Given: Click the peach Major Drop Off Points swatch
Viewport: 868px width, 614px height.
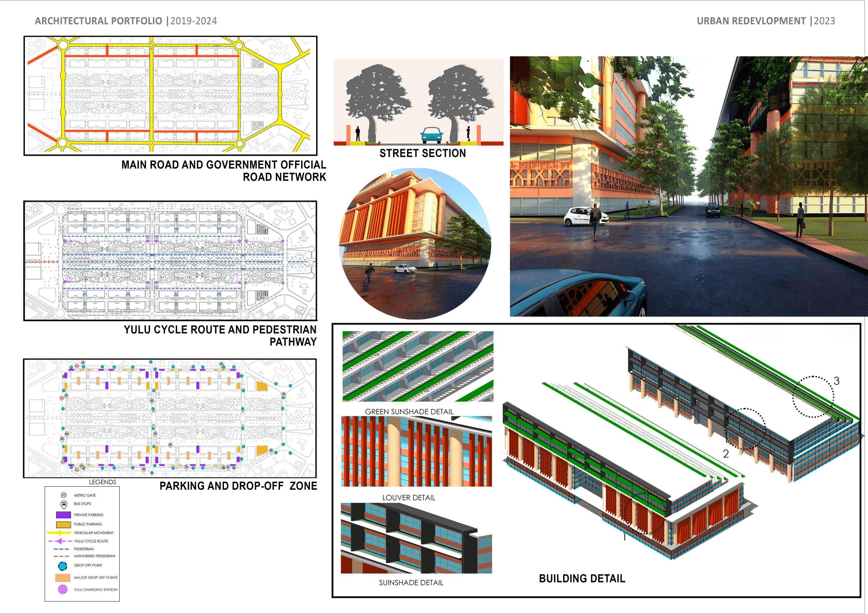Looking at the screenshot, I should pos(63,578).
